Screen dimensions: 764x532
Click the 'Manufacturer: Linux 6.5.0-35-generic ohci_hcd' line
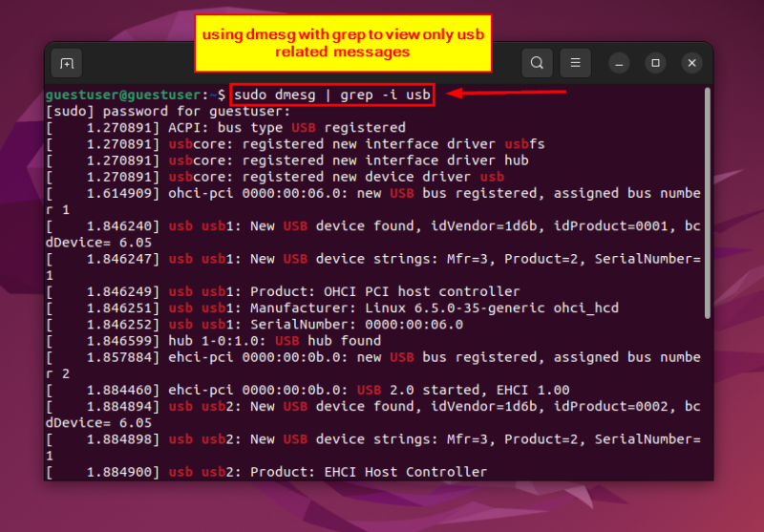click(x=332, y=308)
